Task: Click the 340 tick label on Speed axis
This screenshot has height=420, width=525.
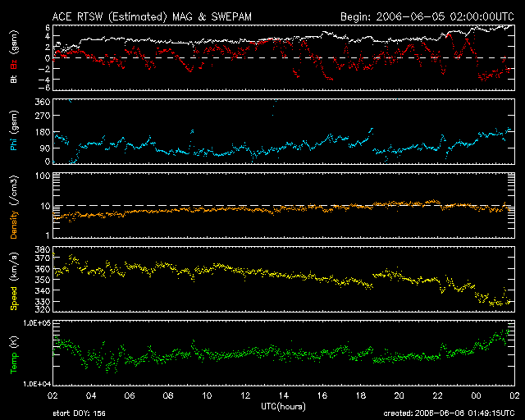Action: click(43, 290)
